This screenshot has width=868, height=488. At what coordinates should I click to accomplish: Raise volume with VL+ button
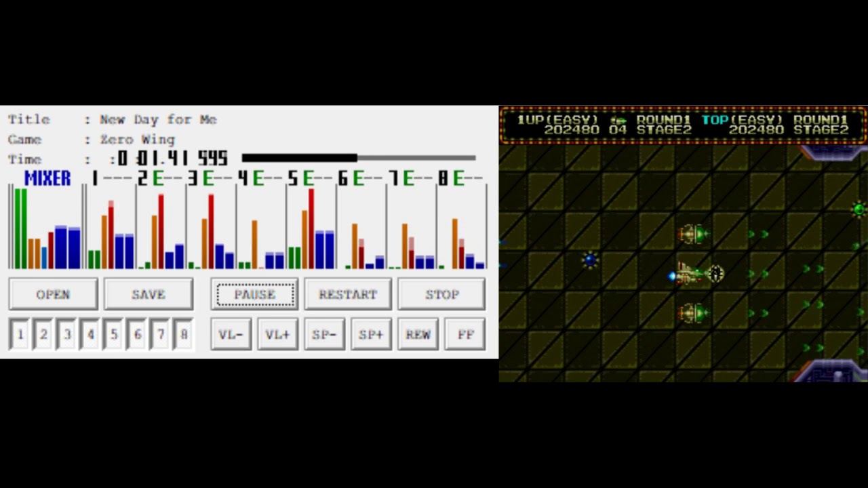pos(277,334)
